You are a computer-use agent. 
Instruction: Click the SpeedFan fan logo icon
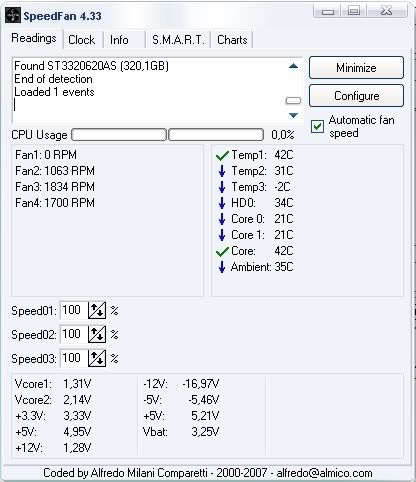tap(13, 16)
